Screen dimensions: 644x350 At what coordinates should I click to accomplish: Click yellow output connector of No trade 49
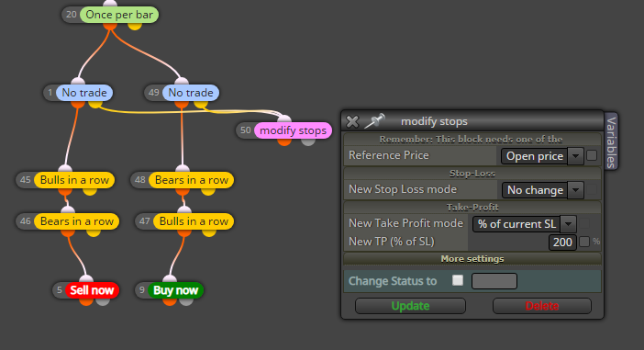point(201,104)
